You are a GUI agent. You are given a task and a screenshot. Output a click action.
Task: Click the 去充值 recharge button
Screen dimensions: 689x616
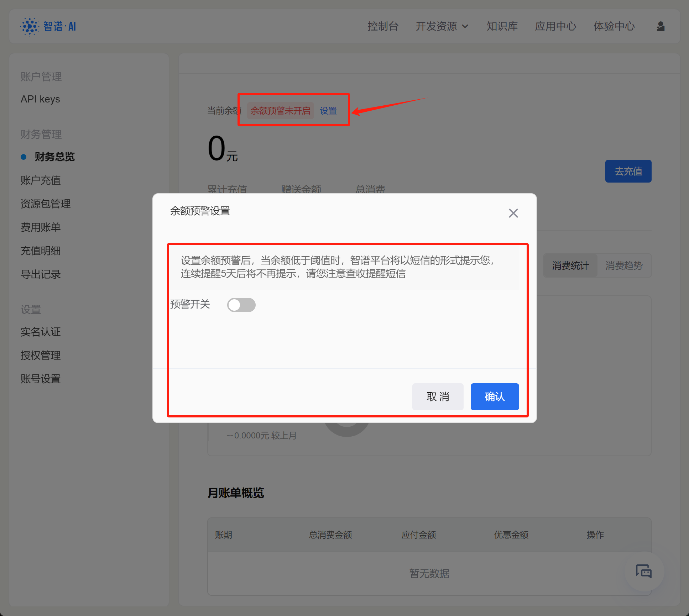(628, 171)
